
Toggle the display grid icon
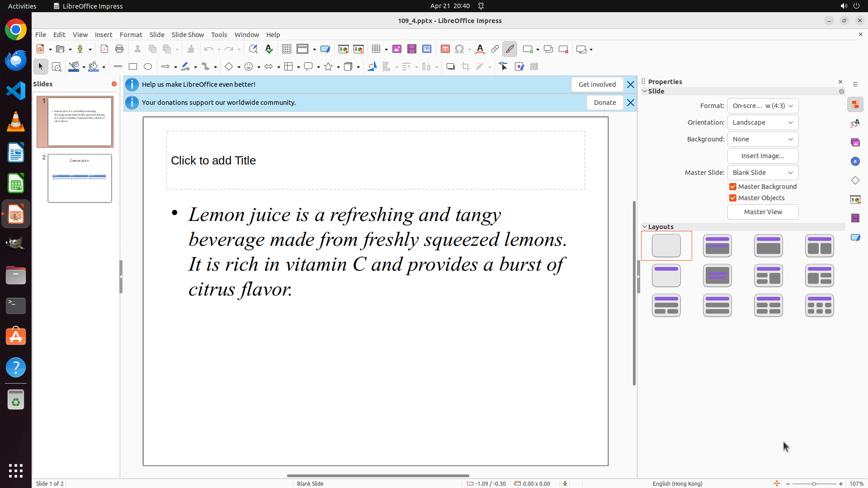pos(287,49)
